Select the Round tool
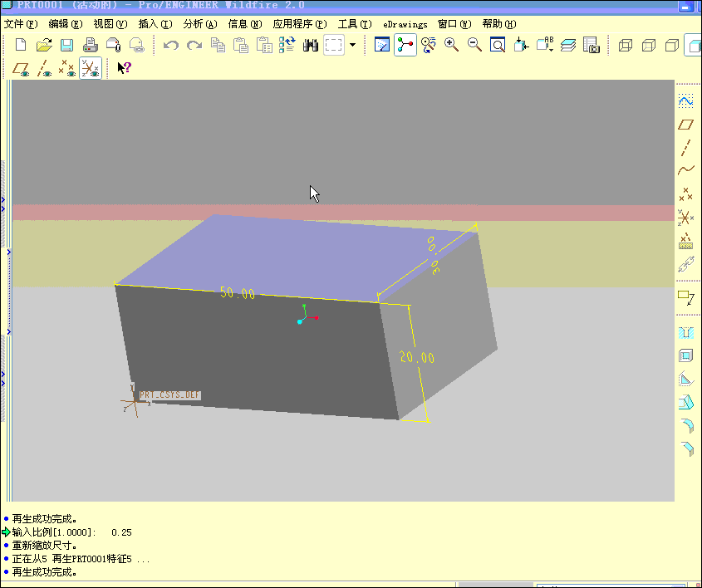The width and height of the screenshot is (702, 588). point(686,425)
